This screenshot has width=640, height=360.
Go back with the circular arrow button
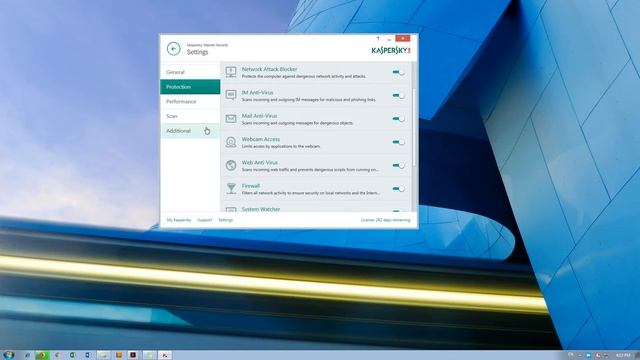click(173, 49)
